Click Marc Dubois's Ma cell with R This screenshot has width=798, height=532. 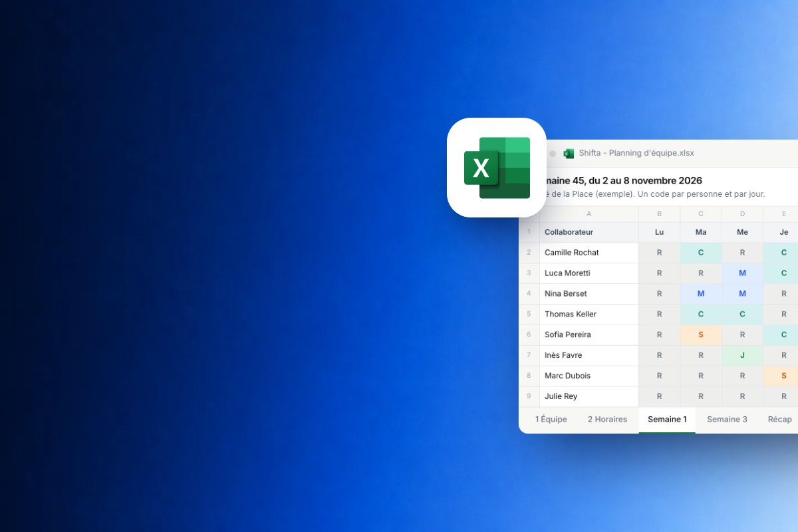click(701, 376)
